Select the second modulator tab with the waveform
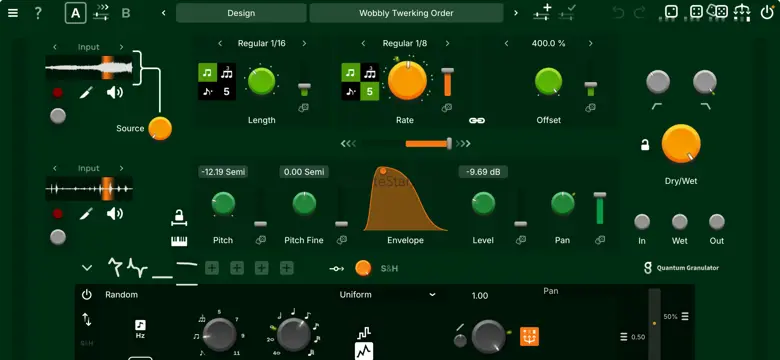This screenshot has width=780, height=360. pyautogui.click(x=137, y=268)
